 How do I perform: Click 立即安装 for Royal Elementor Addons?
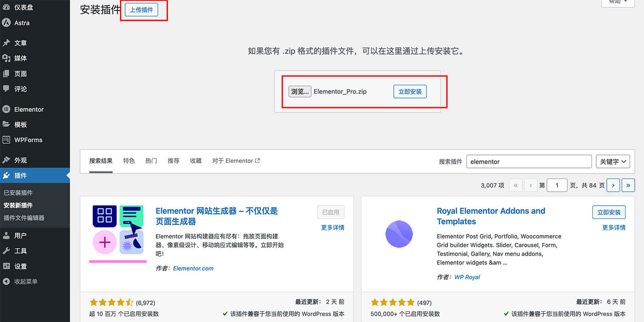click(x=609, y=212)
